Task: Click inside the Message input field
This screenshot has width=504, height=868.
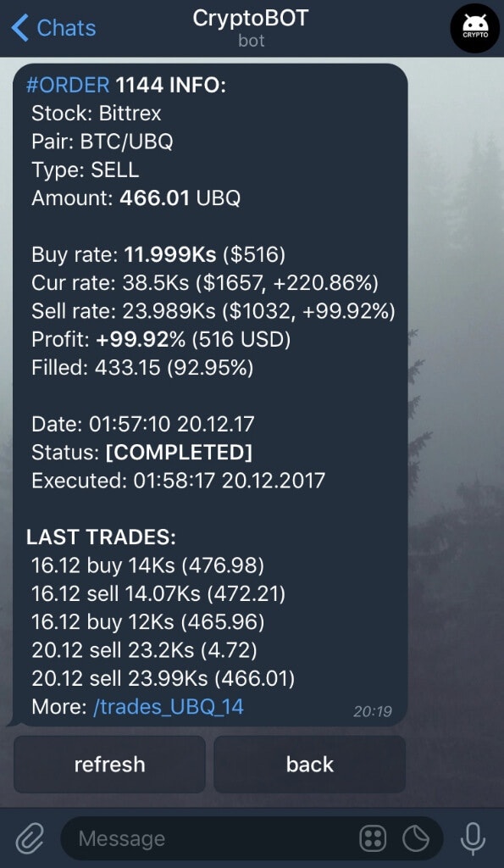Action: point(169,838)
